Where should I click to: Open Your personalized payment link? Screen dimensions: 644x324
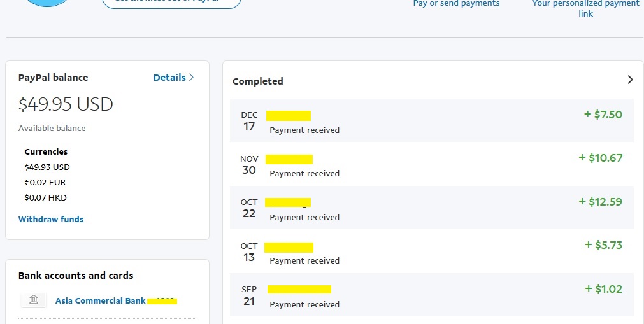(585, 8)
